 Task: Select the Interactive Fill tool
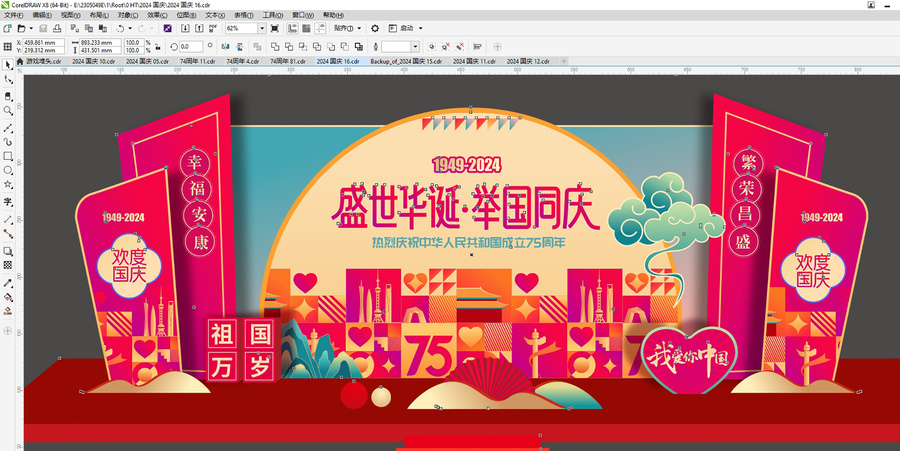(8, 297)
